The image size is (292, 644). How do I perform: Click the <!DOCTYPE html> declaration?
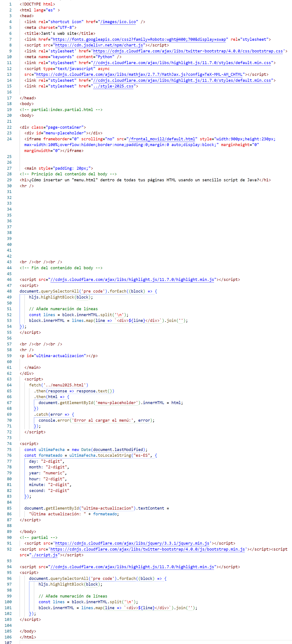(x=37, y=4)
